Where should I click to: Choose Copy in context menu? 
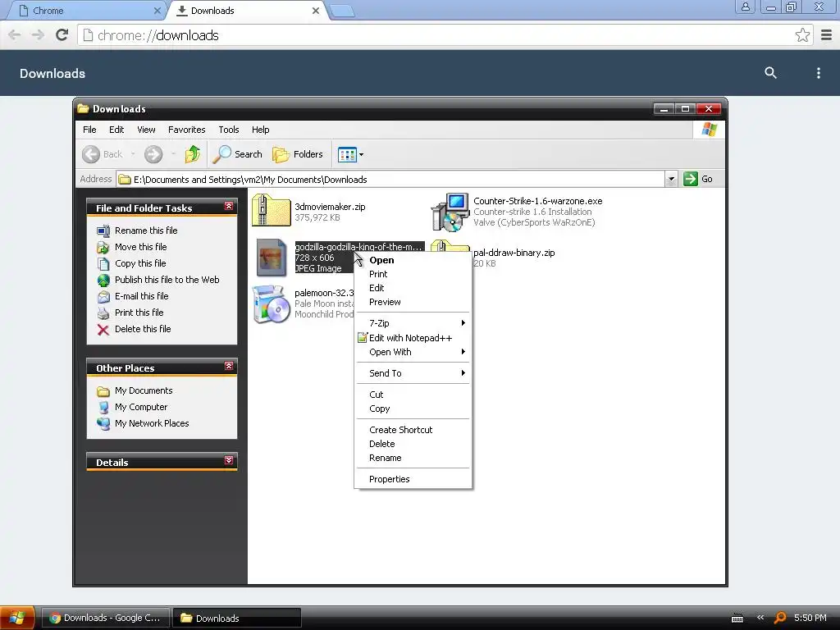tap(413, 409)
